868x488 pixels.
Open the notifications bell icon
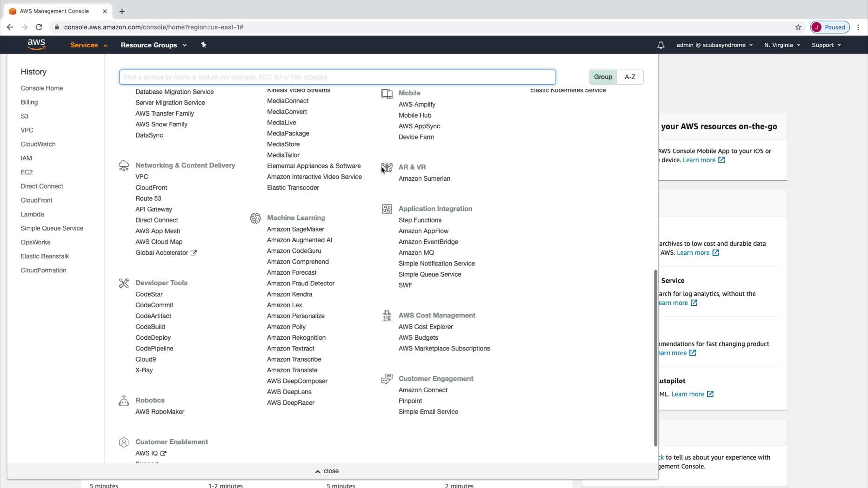pos(661,45)
